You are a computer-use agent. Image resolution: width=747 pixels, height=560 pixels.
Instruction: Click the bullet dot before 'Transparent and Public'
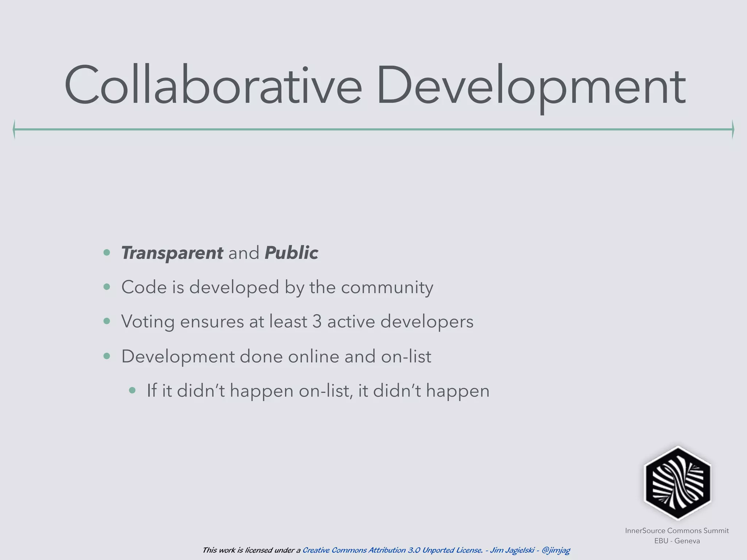pos(107,252)
